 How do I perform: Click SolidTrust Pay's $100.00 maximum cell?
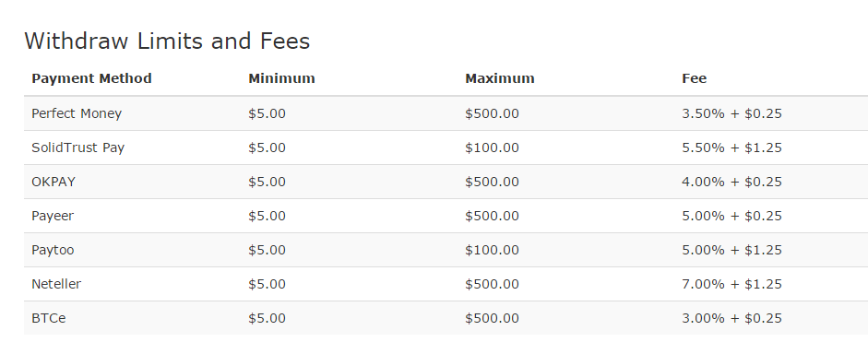pos(492,147)
